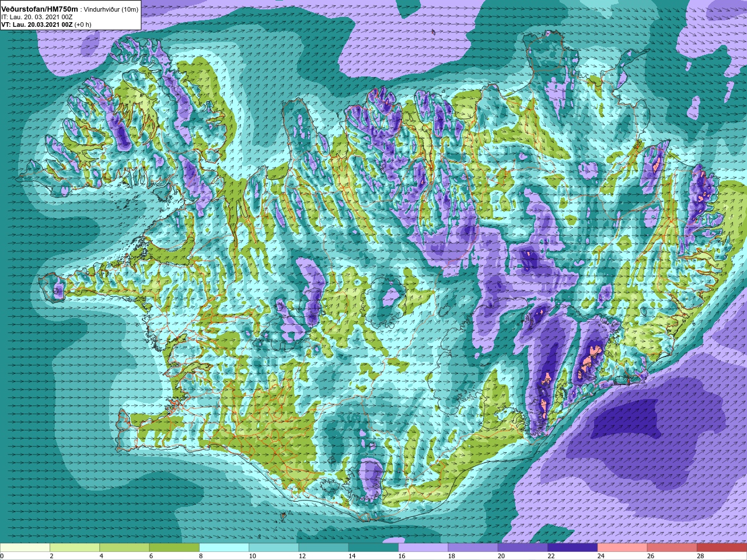Click the legend scale value 24

click(601, 556)
